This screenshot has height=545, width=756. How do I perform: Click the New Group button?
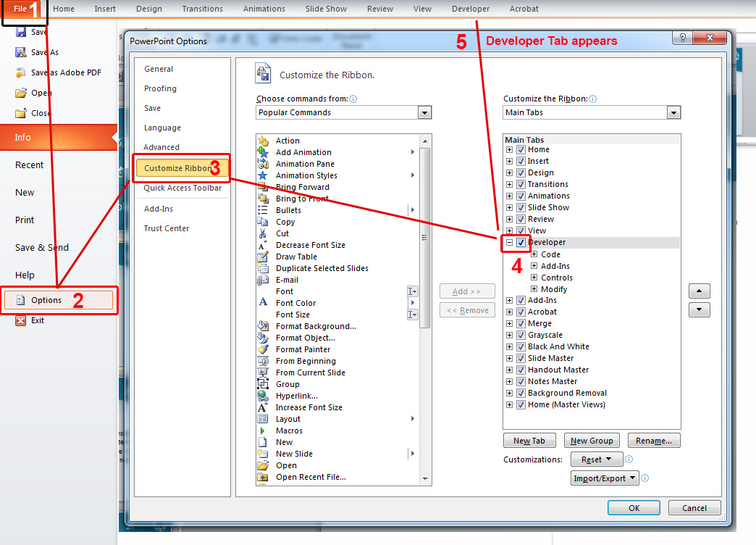coord(592,441)
